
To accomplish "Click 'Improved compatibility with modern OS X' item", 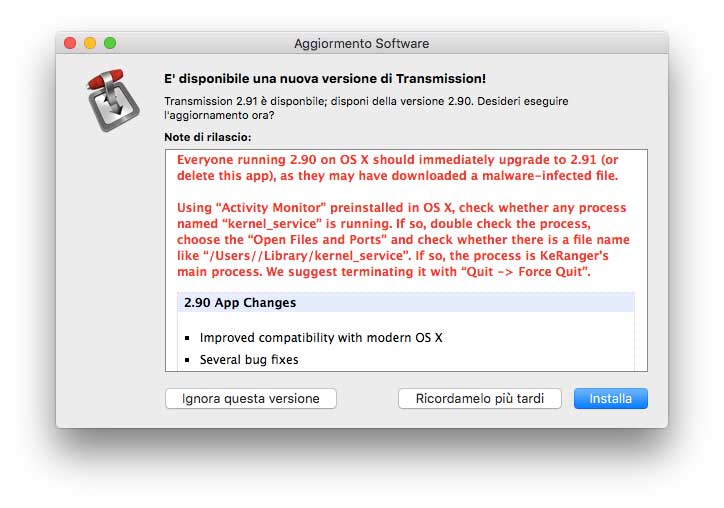I will coord(321,338).
